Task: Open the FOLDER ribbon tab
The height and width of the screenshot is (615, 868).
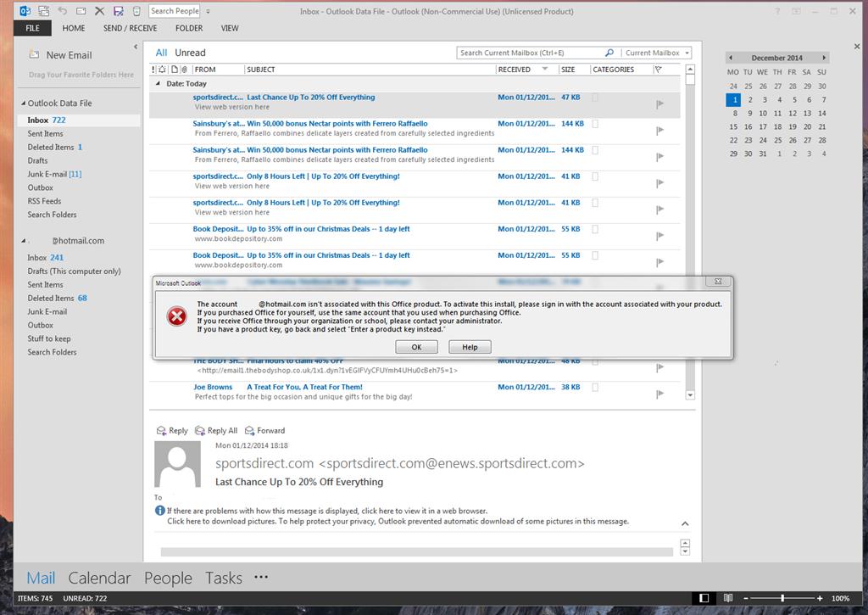Action: pyautogui.click(x=189, y=28)
